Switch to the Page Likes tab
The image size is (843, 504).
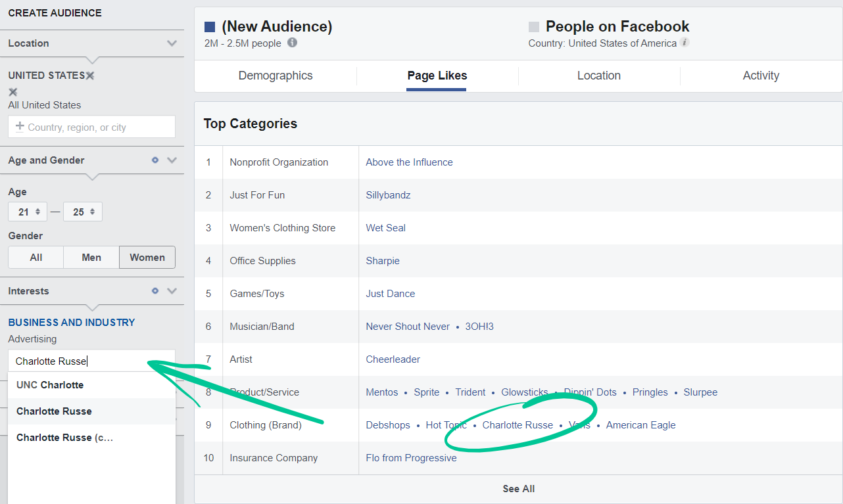coord(437,76)
